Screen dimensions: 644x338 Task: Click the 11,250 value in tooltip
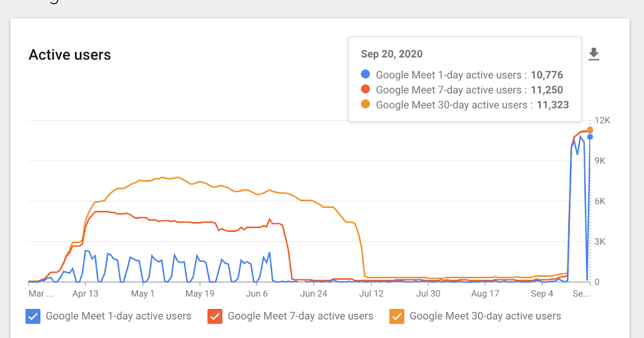[x=547, y=90]
